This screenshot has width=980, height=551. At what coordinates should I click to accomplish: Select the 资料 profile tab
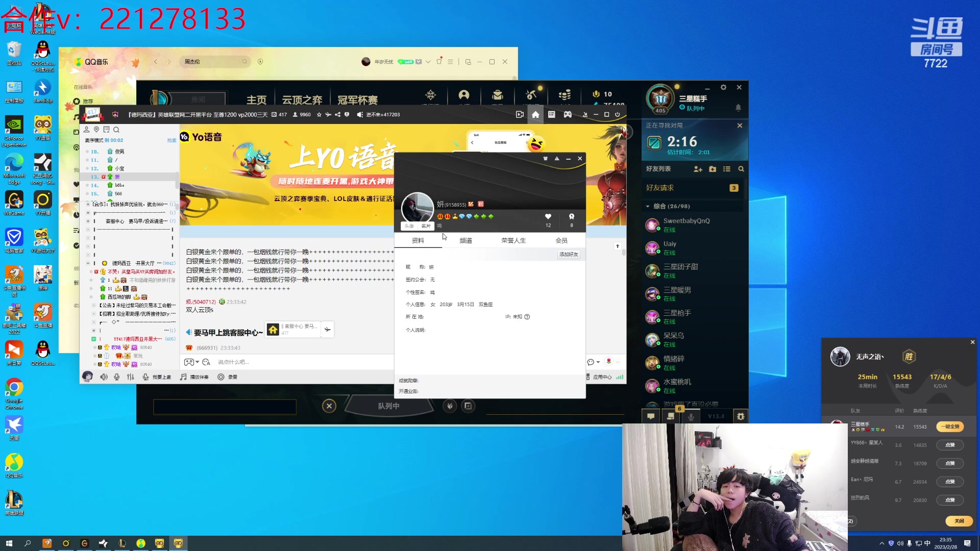(418, 241)
